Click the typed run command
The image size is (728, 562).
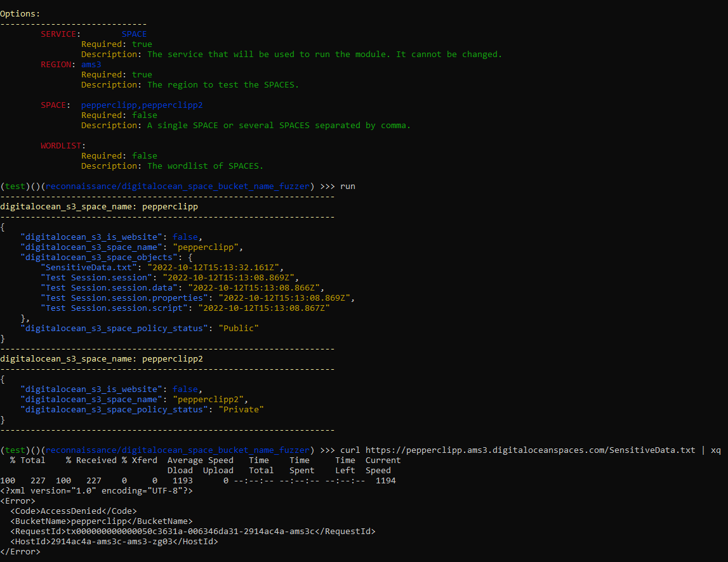(x=347, y=186)
